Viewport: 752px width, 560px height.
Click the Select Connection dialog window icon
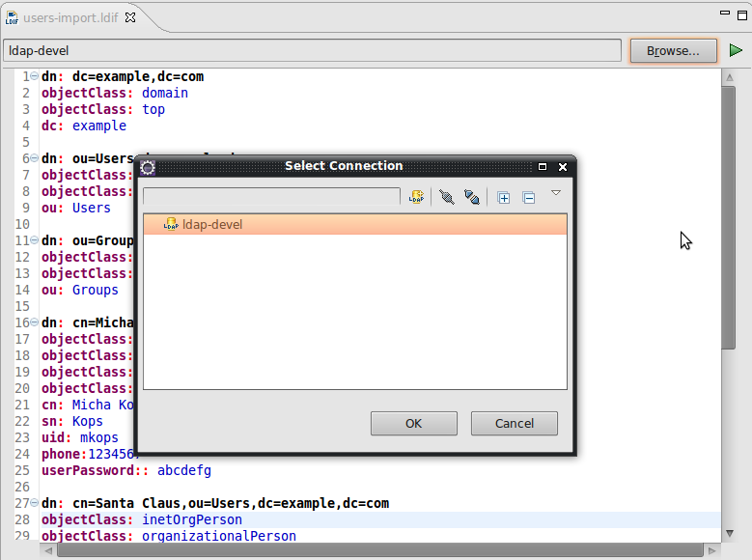148,166
